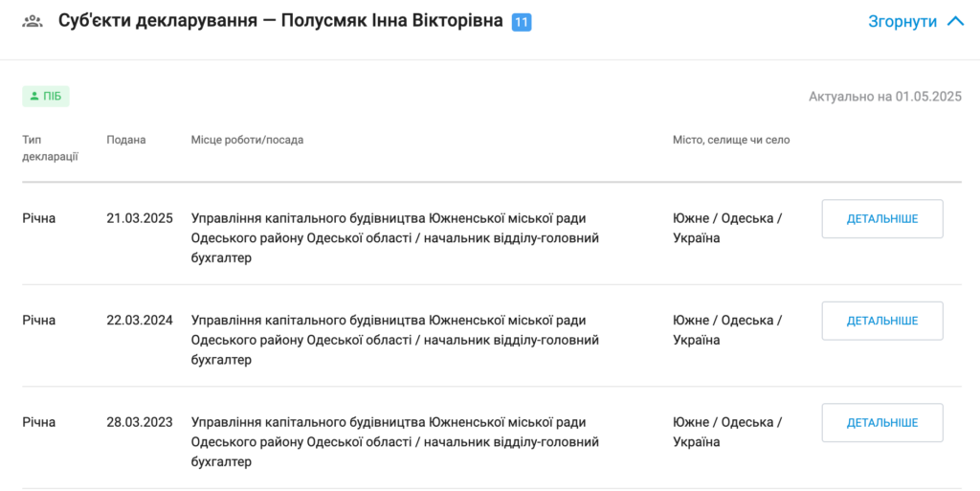Click the workplace text in the 2025 row

394,237
